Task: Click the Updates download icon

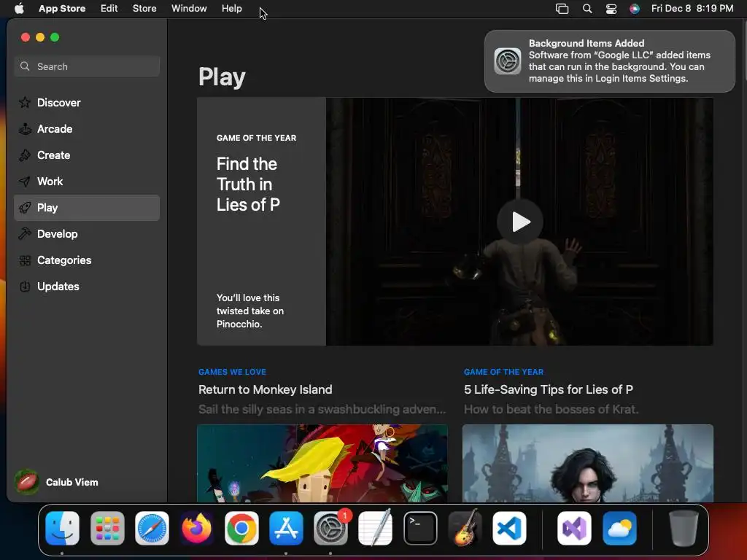Action: click(25, 287)
